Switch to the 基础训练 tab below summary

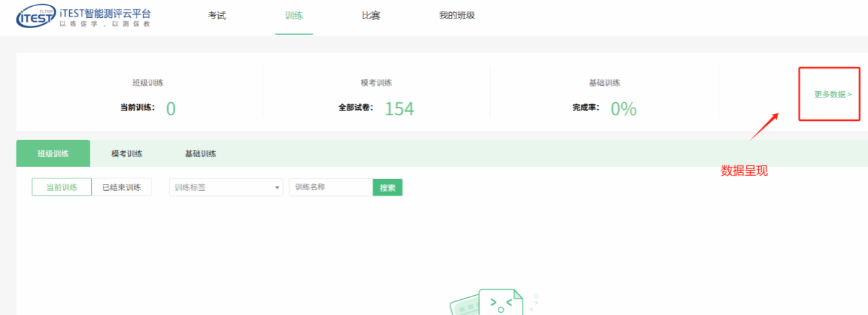click(x=200, y=154)
